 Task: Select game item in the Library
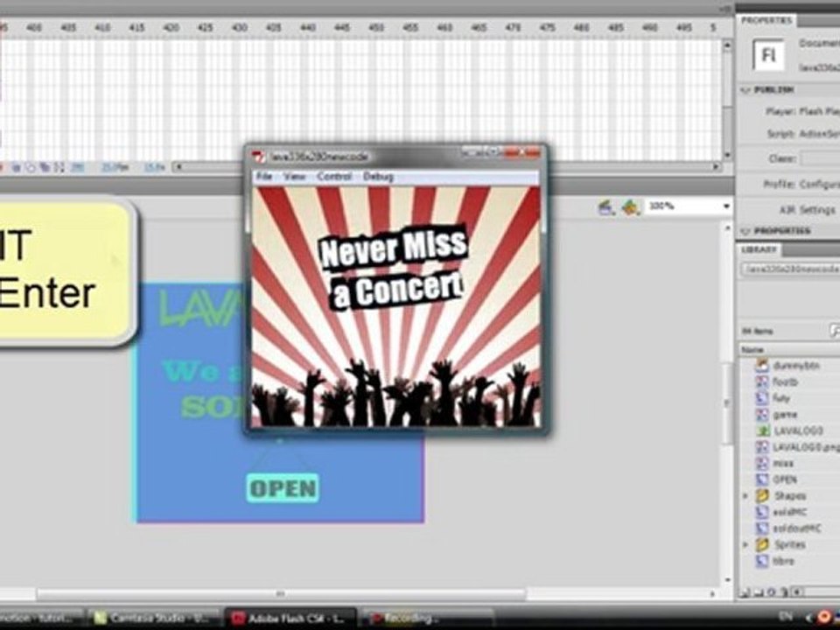click(785, 415)
